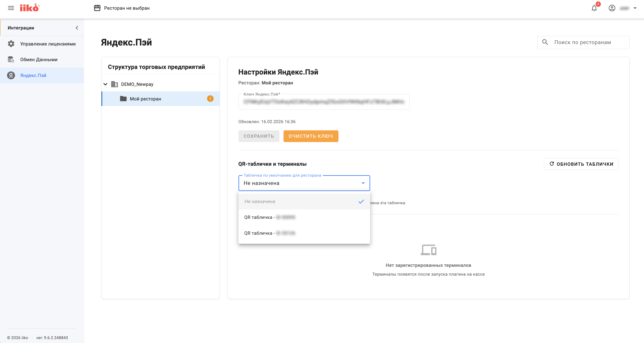Click the Табличка по умолчанию combo box

pos(304,183)
